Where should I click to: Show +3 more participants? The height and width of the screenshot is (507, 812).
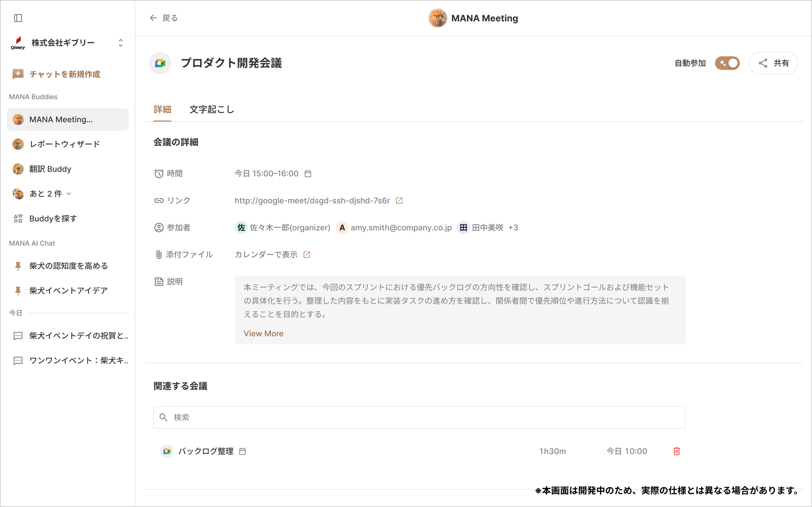(x=513, y=228)
